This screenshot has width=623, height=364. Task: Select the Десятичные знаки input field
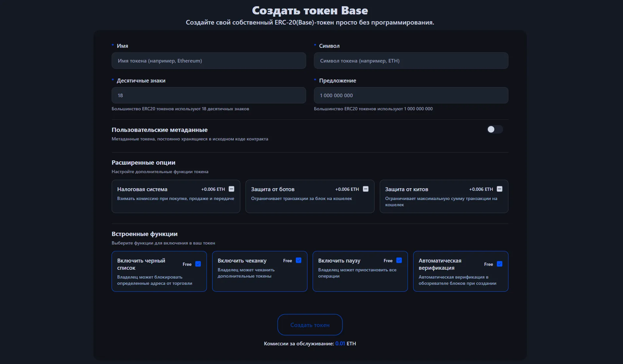[x=209, y=96]
